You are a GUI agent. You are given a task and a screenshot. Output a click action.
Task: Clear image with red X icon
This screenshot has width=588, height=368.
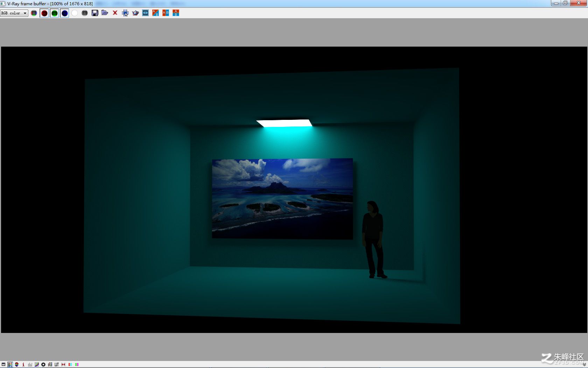pos(115,13)
